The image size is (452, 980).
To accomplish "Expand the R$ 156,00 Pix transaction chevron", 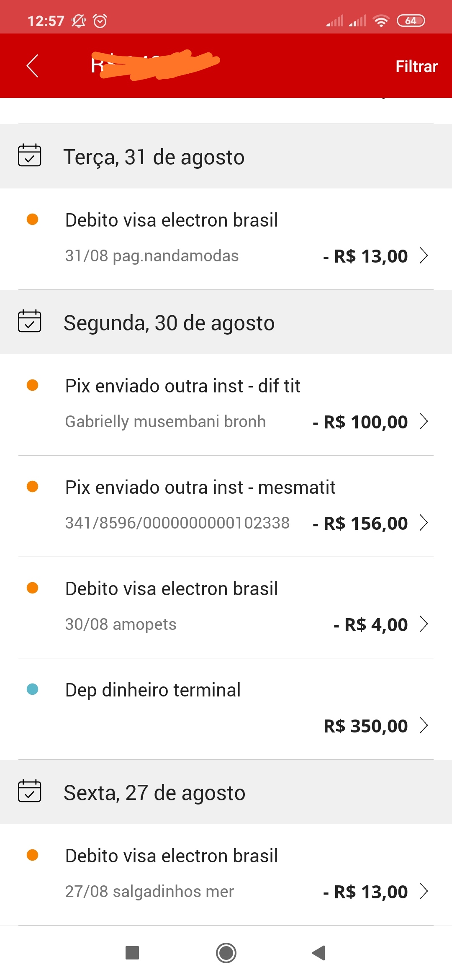I will 424,523.
